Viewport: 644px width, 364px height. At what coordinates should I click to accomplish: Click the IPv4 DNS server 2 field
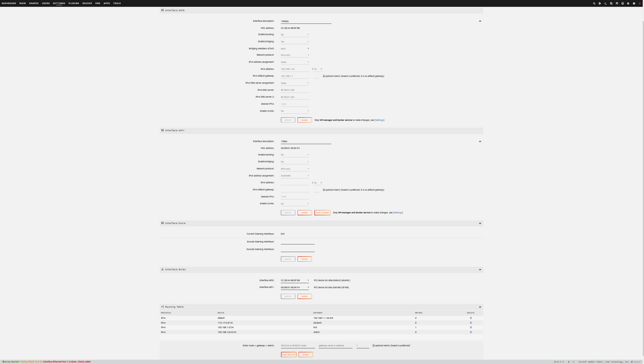[x=294, y=97]
